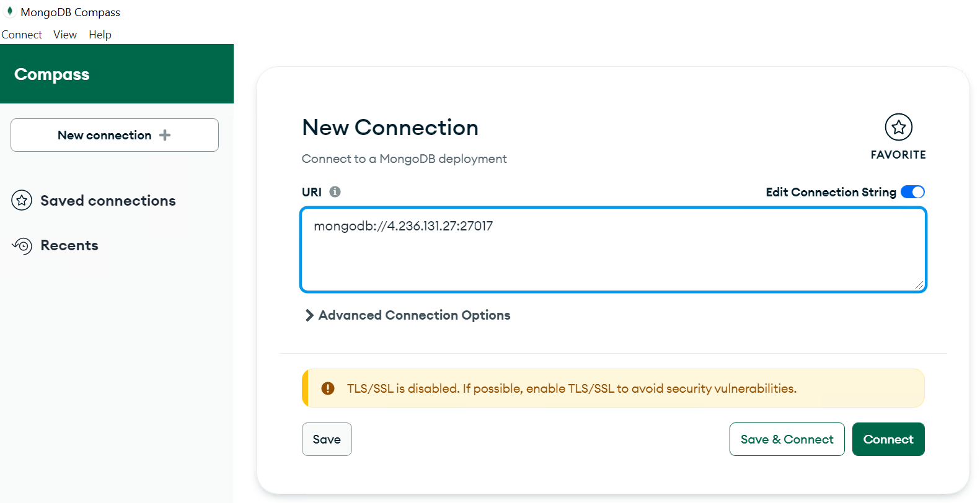Open the Connect menu
This screenshot has height=503, width=980.
coord(22,35)
